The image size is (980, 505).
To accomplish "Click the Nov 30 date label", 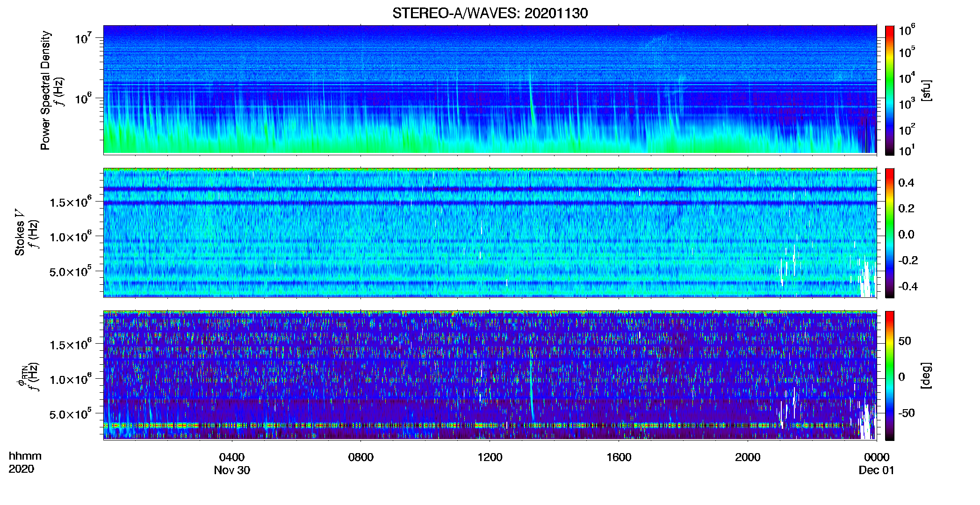I will (232, 470).
